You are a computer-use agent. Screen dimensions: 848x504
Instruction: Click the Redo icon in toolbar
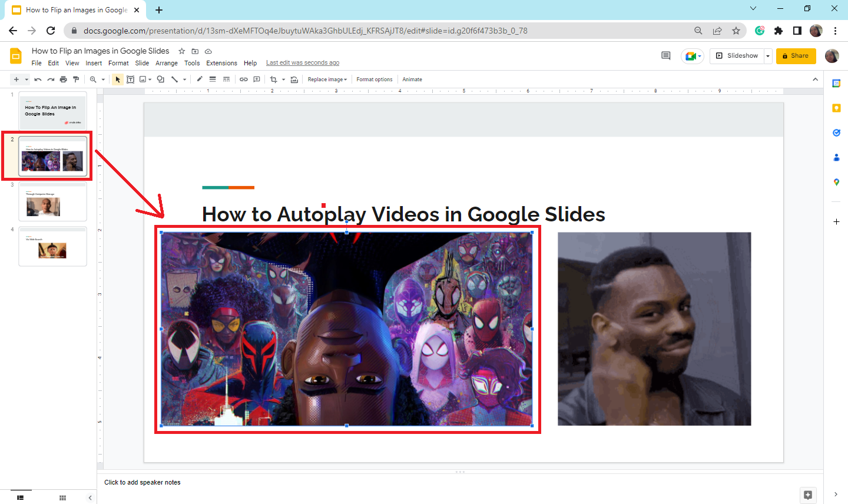tap(51, 79)
